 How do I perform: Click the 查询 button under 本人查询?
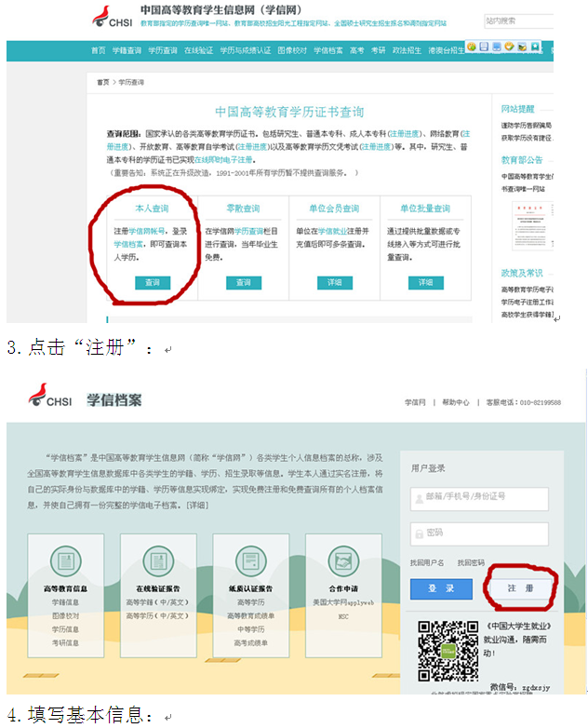(x=153, y=283)
